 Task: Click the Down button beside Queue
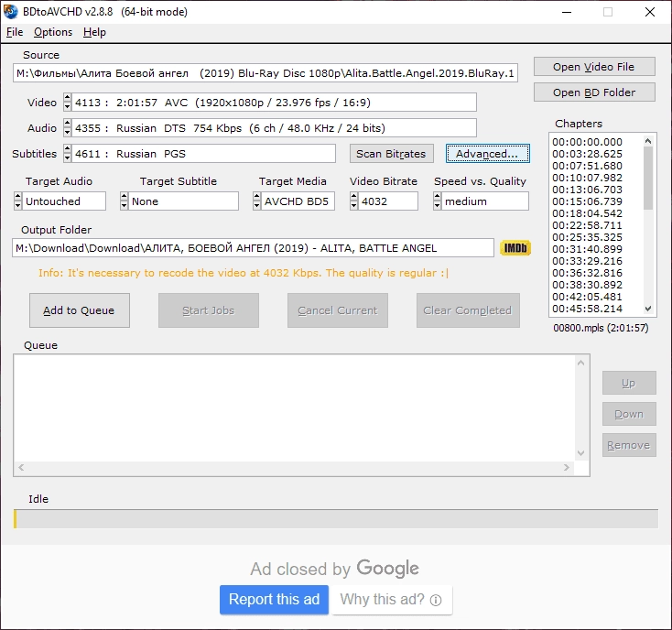[629, 414]
